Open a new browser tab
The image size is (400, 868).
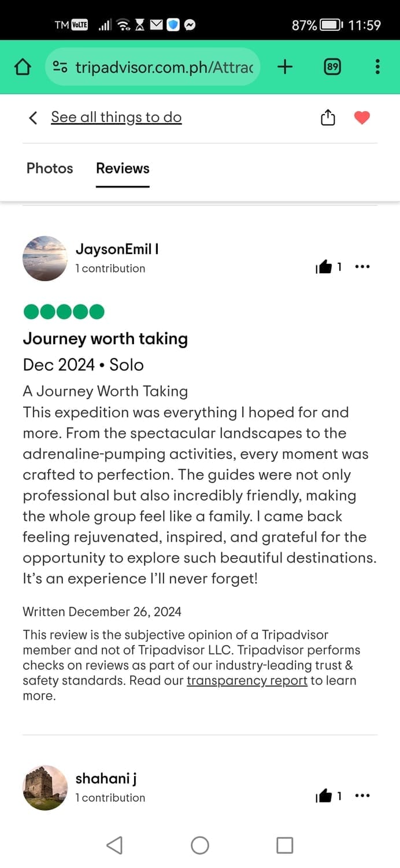coord(285,67)
